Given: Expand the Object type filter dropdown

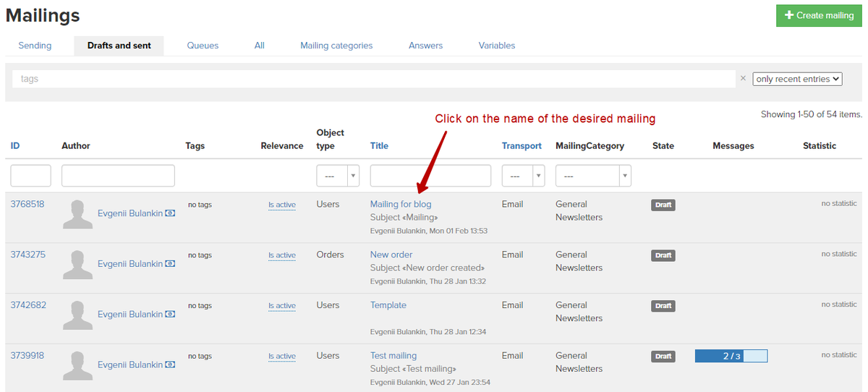Looking at the screenshot, I should (x=337, y=176).
